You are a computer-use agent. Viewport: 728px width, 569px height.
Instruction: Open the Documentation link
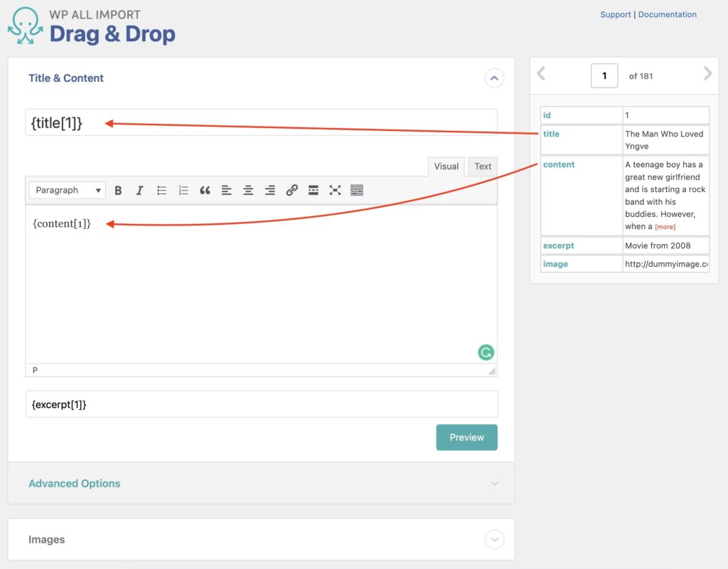[x=667, y=14]
